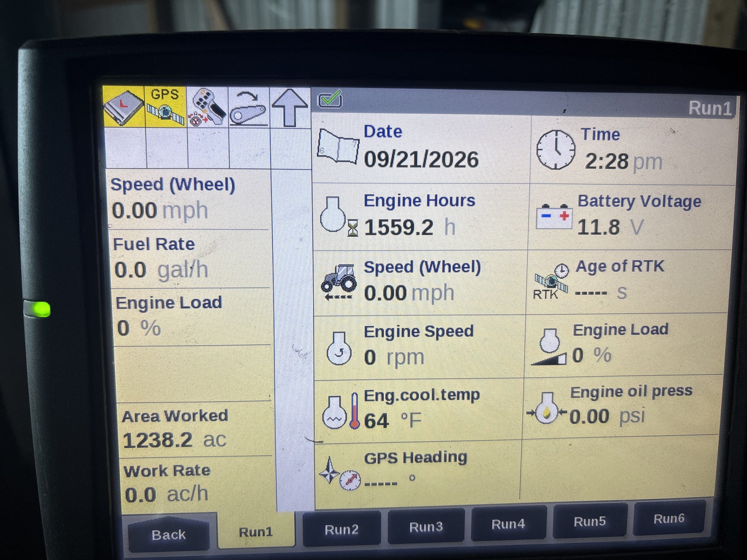Viewport: 747px width, 560px height.
Task: Tap the up arrow icon
Action: click(290, 108)
